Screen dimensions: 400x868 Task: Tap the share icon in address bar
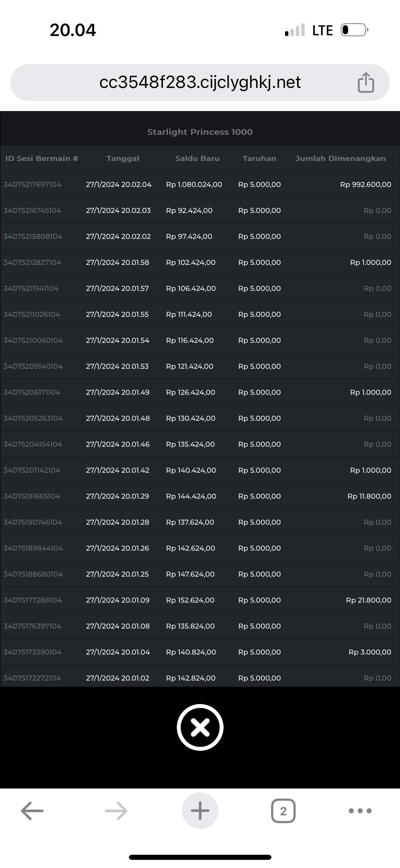[x=366, y=83]
